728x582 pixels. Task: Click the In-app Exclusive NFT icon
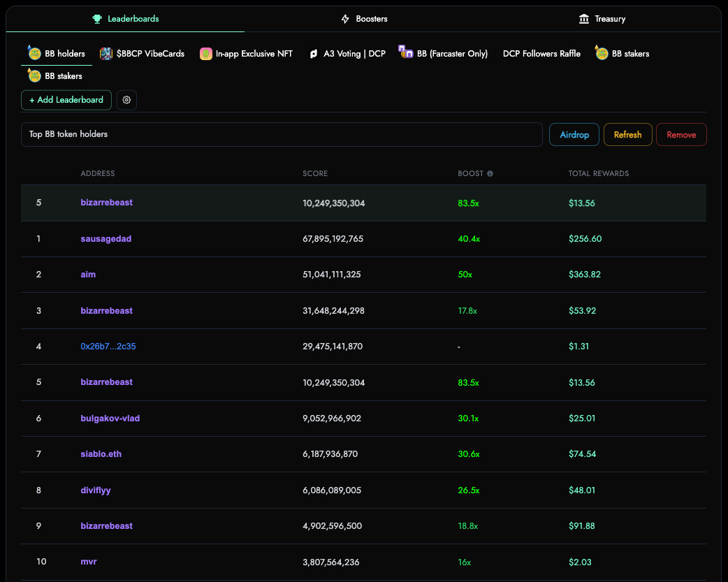click(205, 54)
